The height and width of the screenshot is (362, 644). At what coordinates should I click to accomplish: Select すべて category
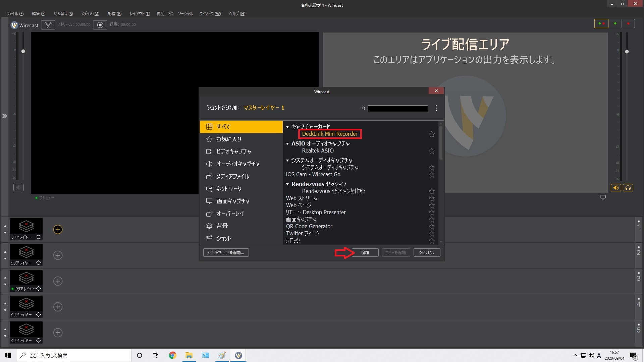[x=241, y=127]
